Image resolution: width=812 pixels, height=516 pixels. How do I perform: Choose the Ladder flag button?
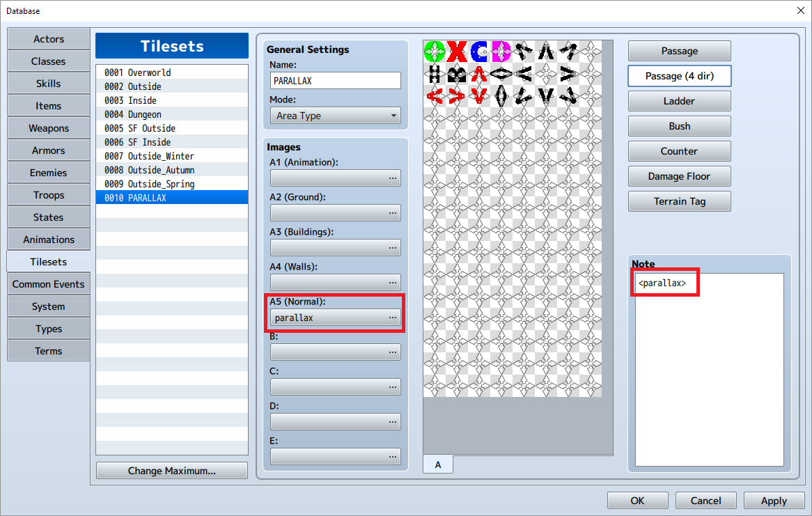[x=680, y=101]
